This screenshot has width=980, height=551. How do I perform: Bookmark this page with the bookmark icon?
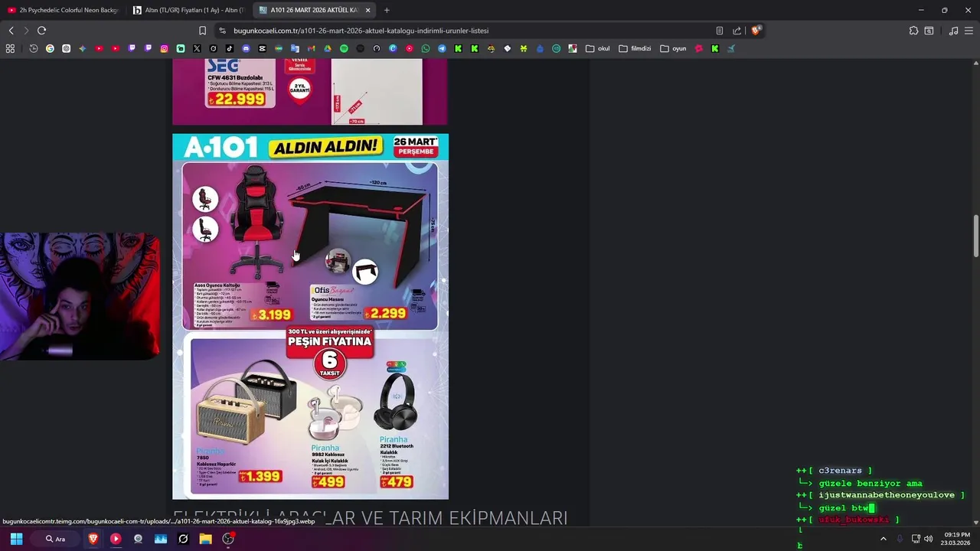202,31
